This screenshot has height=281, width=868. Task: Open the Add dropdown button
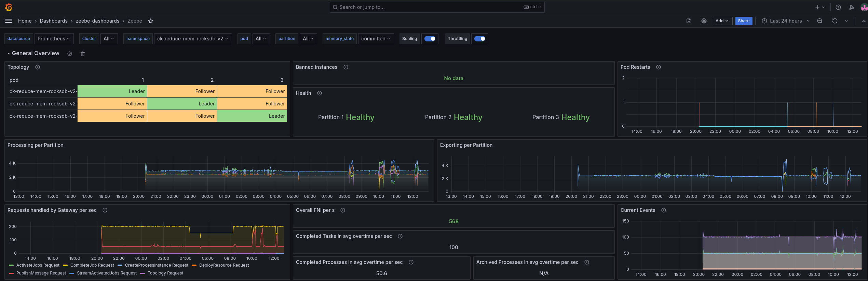722,21
